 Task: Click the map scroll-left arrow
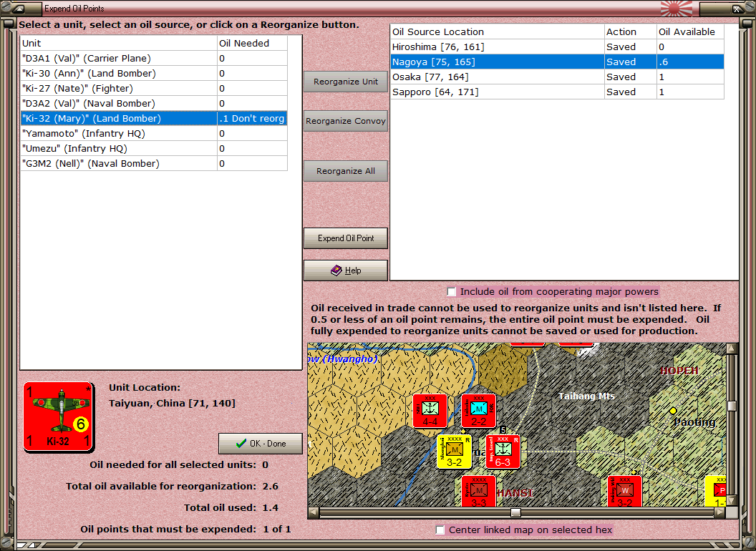(x=313, y=512)
